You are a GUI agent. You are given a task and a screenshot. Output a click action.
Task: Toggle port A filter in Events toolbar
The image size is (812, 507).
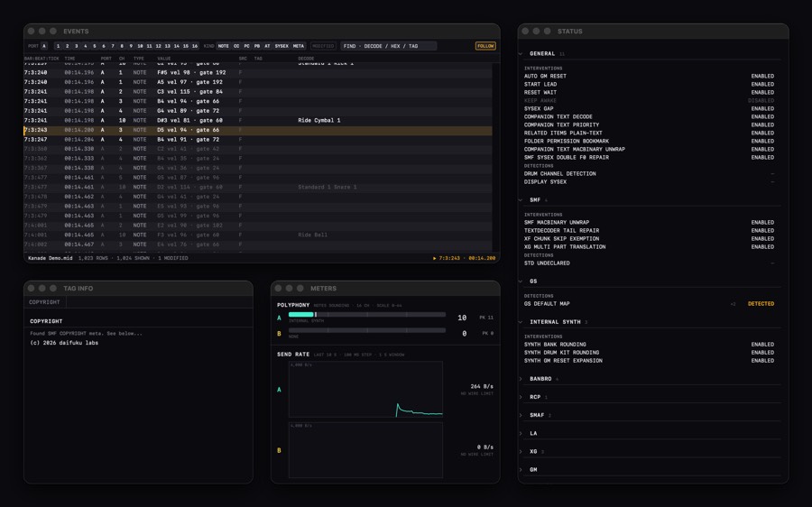point(44,46)
